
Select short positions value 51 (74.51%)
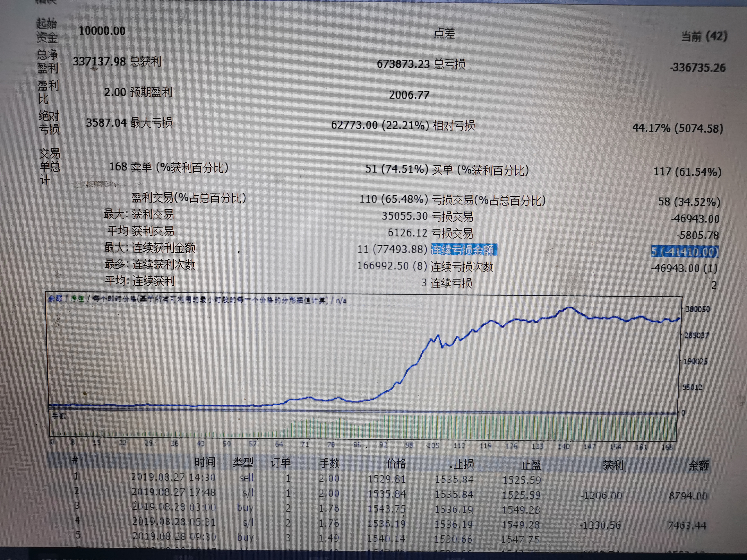pyautogui.click(x=397, y=169)
